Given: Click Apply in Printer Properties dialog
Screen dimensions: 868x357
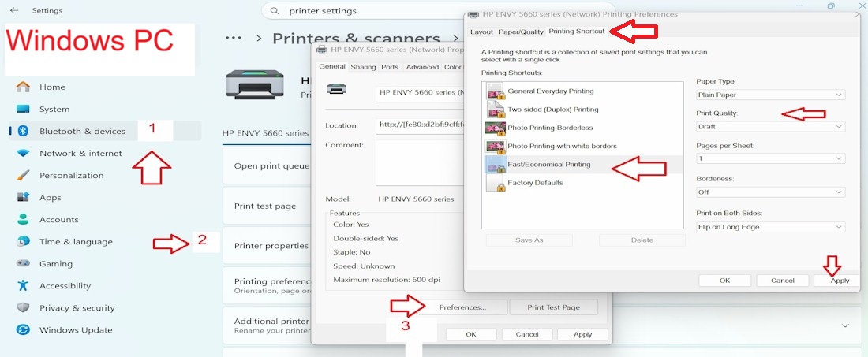Looking at the screenshot, I should click(x=582, y=334).
